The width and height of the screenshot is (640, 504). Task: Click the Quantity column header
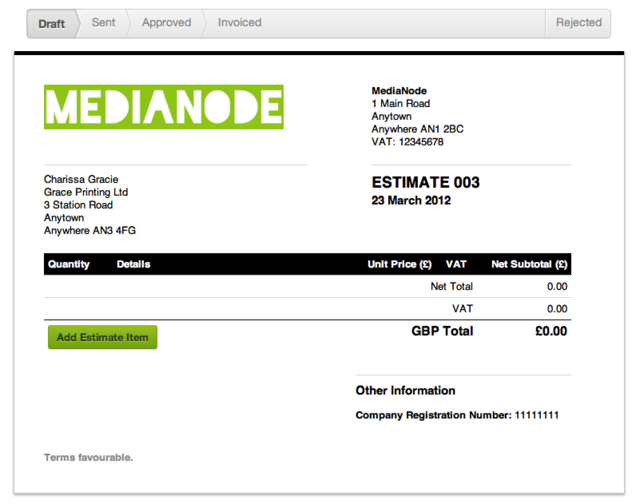[x=68, y=264]
